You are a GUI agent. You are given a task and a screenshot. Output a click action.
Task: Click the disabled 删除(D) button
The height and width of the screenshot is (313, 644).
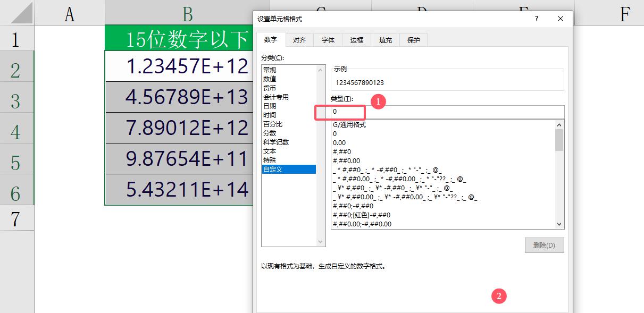coord(544,246)
